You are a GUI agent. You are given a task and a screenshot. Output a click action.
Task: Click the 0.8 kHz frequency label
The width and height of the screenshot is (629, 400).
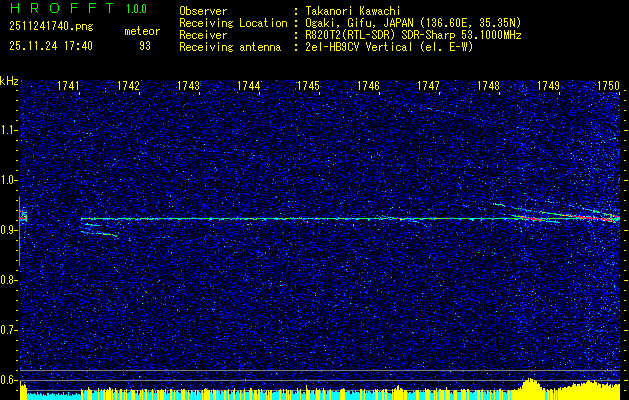coord(8,280)
